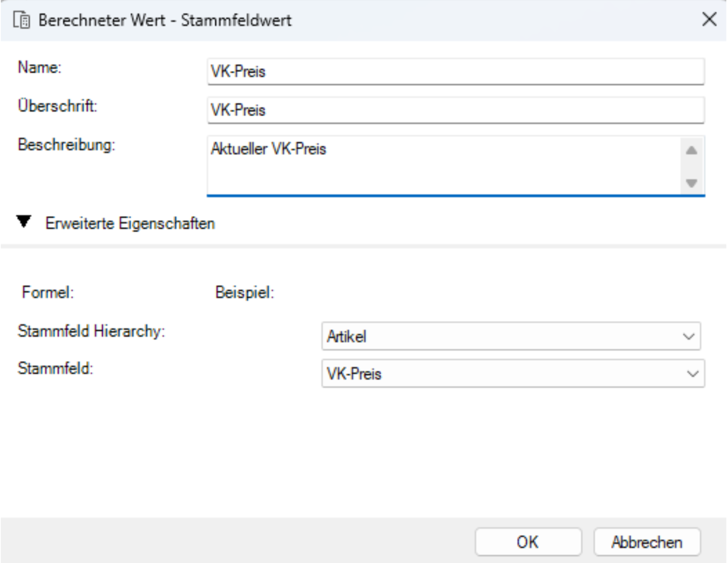Click the Stammfeld Hierarchy label
728x563 pixels.
(91, 331)
